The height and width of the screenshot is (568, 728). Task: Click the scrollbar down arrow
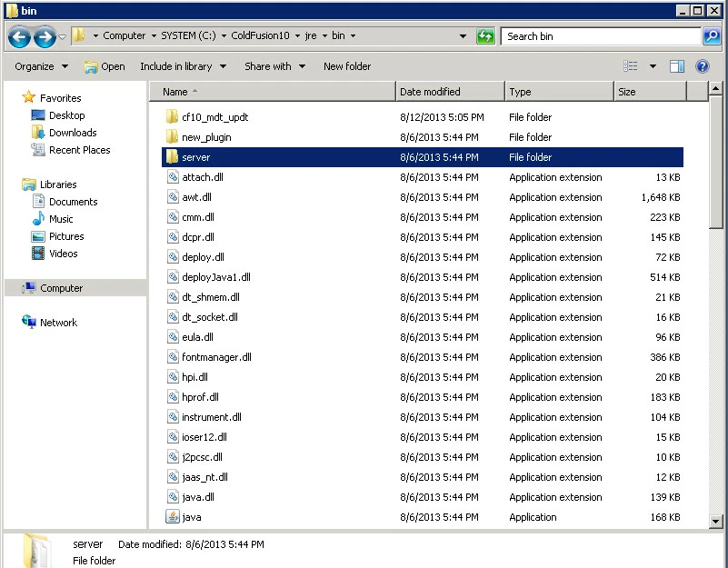(715, 522)
